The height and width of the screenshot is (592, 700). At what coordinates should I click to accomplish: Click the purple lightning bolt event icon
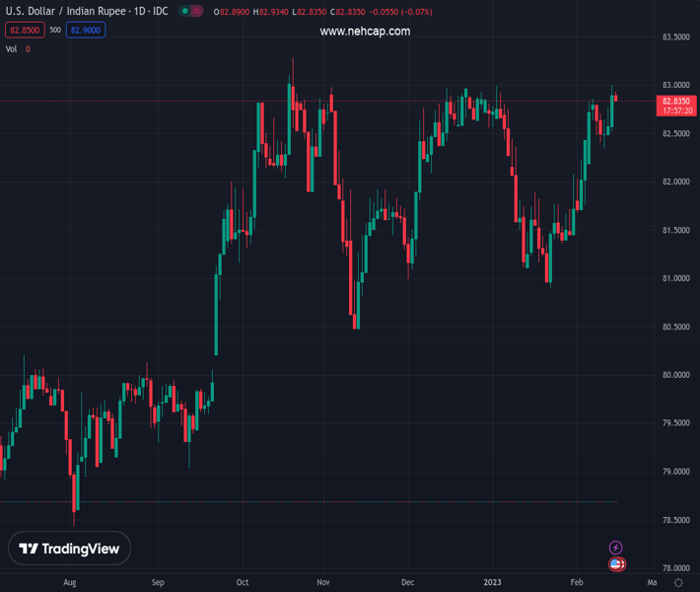click(616, 548)
